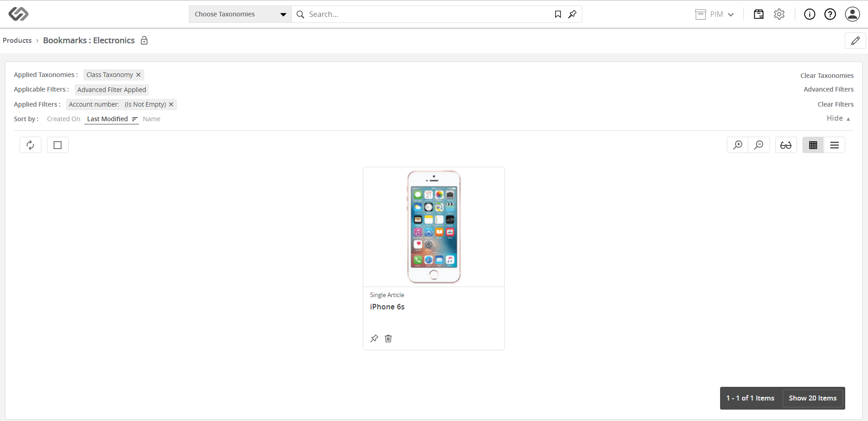Viewport: 868px width, 421px height.
Task: Switch to the grid view
Action: coord(813,145)
